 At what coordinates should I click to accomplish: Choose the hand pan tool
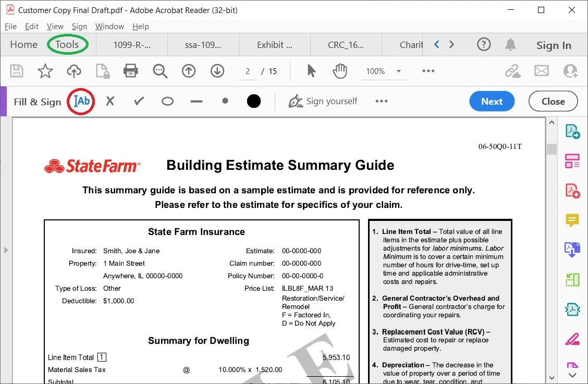click(x=340, y=71)
